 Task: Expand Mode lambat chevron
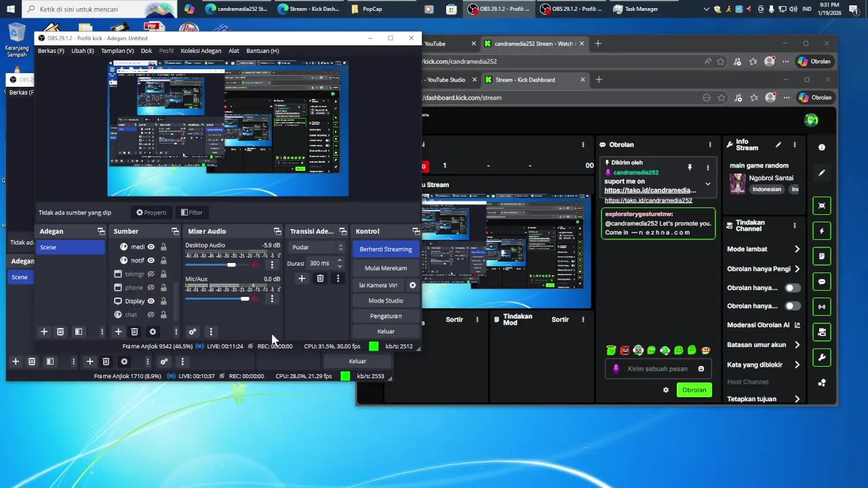797,249
